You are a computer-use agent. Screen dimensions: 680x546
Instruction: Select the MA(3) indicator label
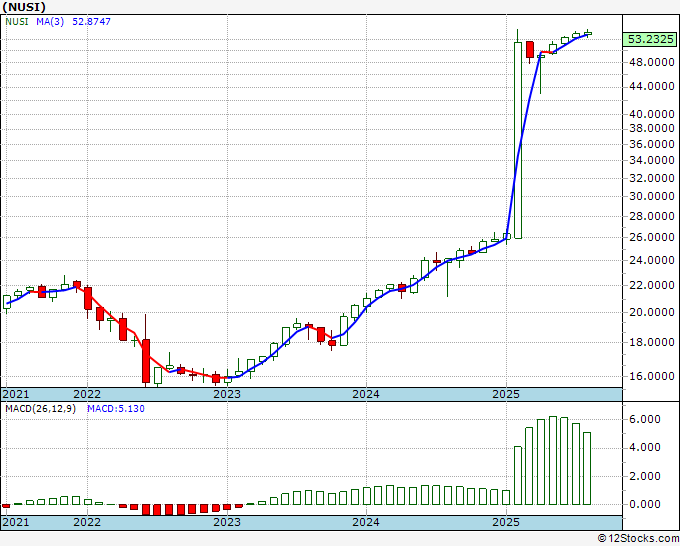[50, 21]
